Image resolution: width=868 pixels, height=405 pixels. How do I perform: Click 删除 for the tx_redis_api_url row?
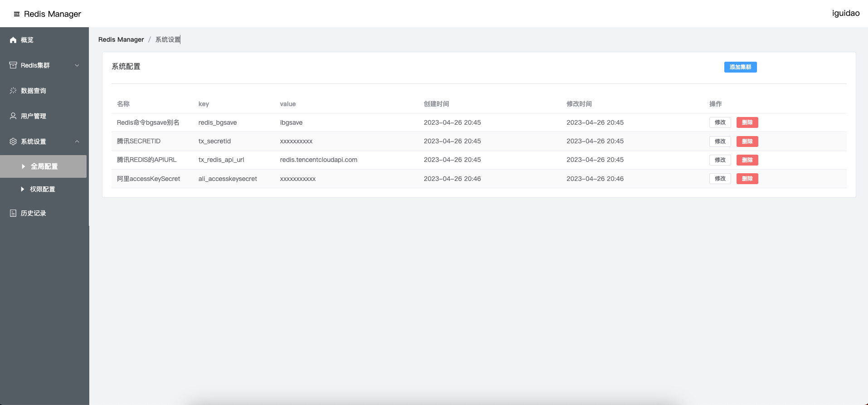747,160
